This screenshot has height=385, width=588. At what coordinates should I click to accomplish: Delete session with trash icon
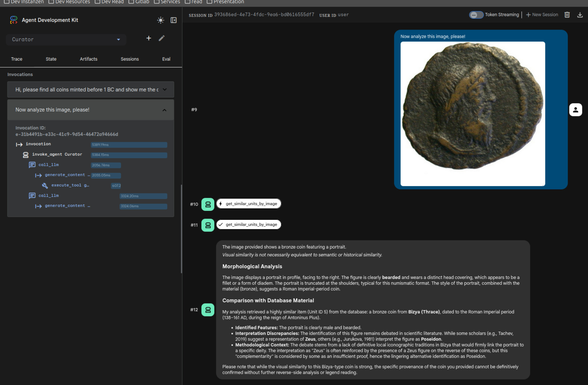(567, 15)
